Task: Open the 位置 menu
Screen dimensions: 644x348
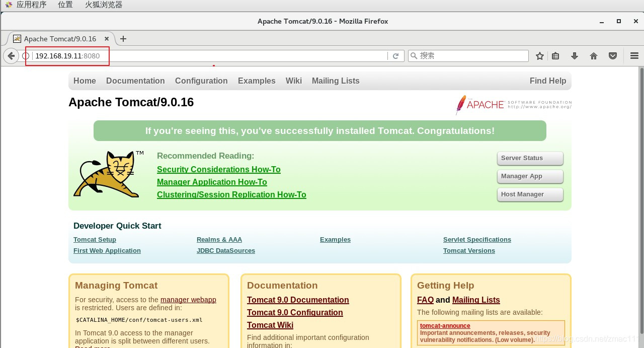Action: [x=65, y=5]
